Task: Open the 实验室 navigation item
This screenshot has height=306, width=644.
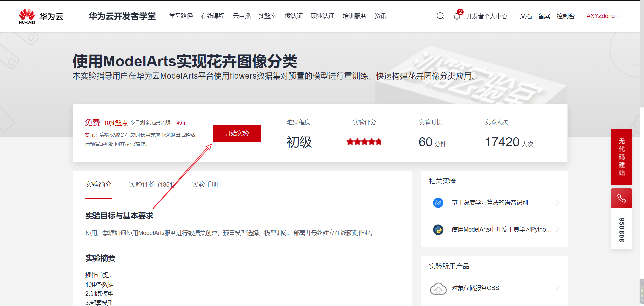Action: coord(268,16)
